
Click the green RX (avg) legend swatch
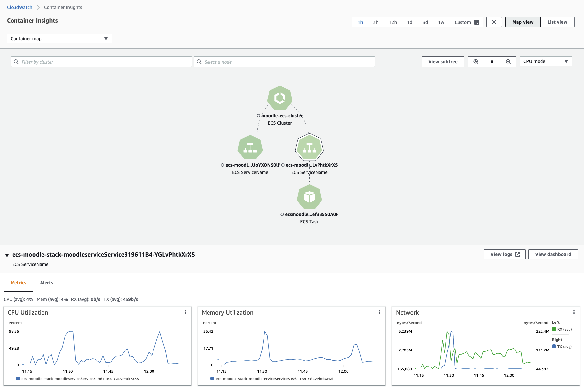point(554,329)
